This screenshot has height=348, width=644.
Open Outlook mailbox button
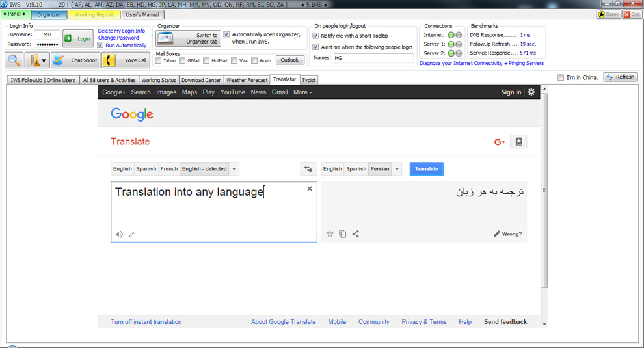(289, 60)
